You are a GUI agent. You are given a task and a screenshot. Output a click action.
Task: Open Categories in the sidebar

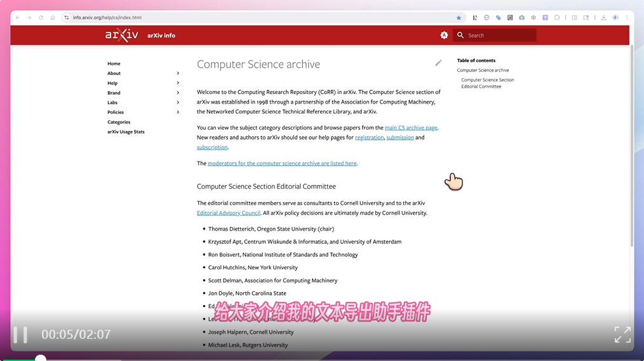(x=119, y=122)
